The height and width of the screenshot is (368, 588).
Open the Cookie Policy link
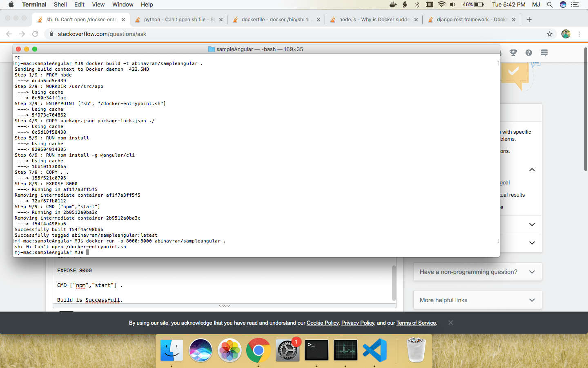[322, 323]
